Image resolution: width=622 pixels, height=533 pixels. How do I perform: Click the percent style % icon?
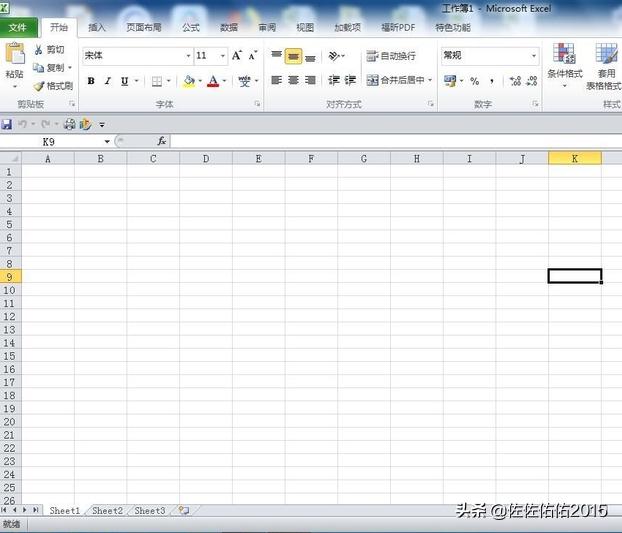coord(474,81)
